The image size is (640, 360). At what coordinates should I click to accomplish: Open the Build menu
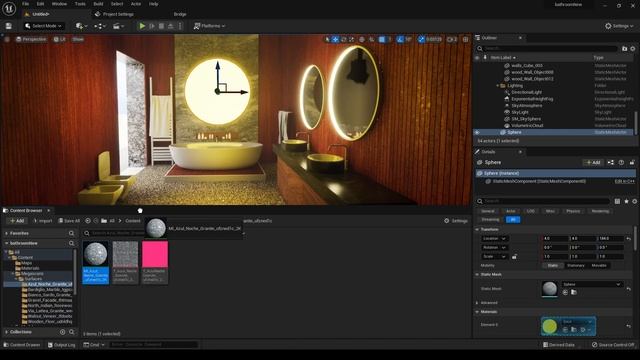pyautogui.click(x=98, y=4)
